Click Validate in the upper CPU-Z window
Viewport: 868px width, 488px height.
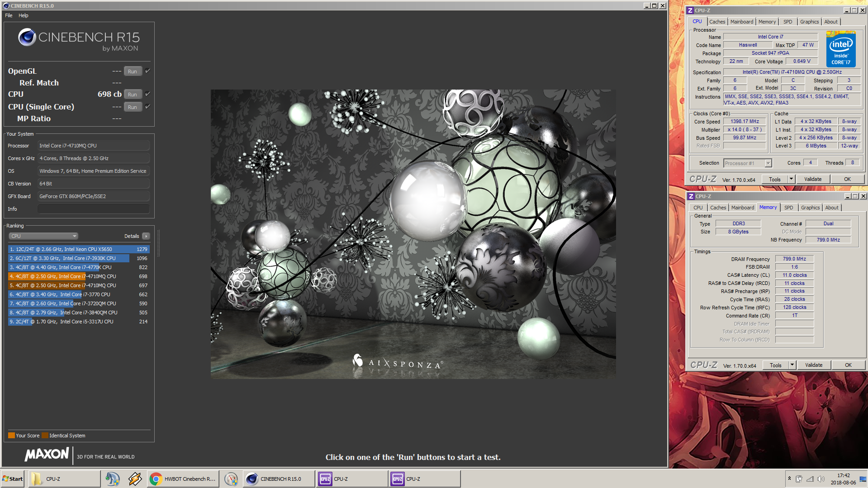[813, 179]
